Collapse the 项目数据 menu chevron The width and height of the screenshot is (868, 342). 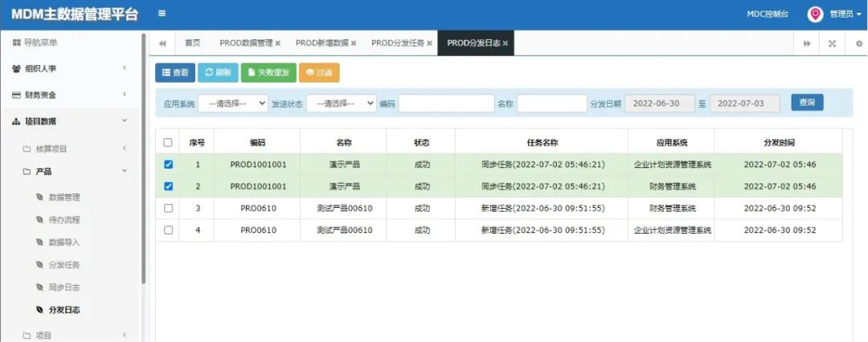click(x=125, y=120)
